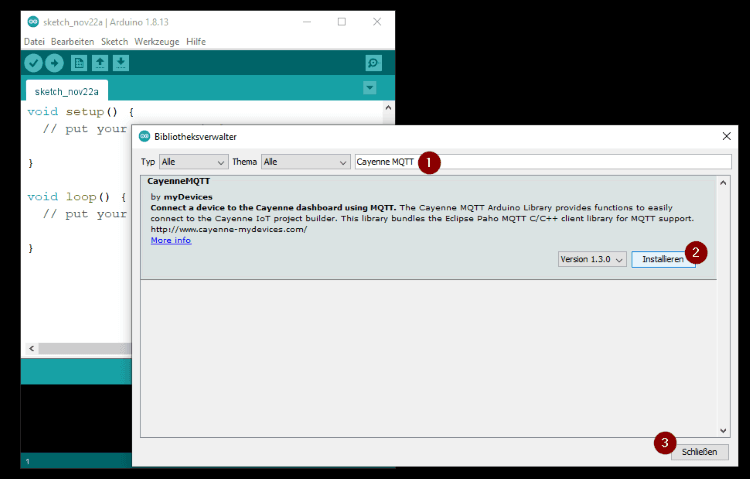The image size is (750, 479).
Task: Click the Save sketch icon
Action: point(121,63)
